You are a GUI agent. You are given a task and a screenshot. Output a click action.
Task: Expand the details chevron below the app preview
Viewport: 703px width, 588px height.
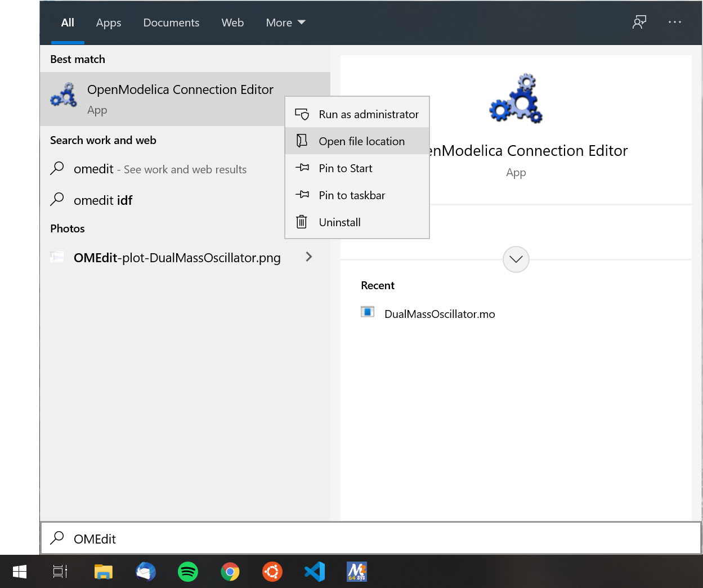[516, 259]
